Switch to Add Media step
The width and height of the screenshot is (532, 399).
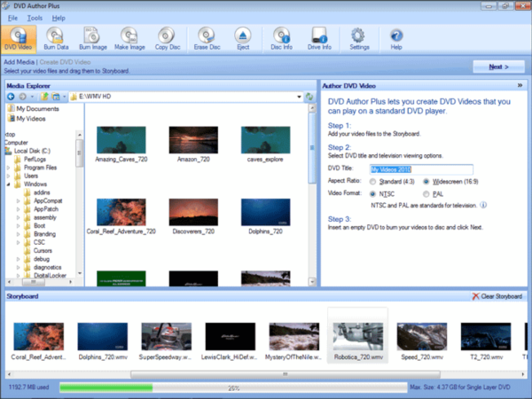(19, 62)
